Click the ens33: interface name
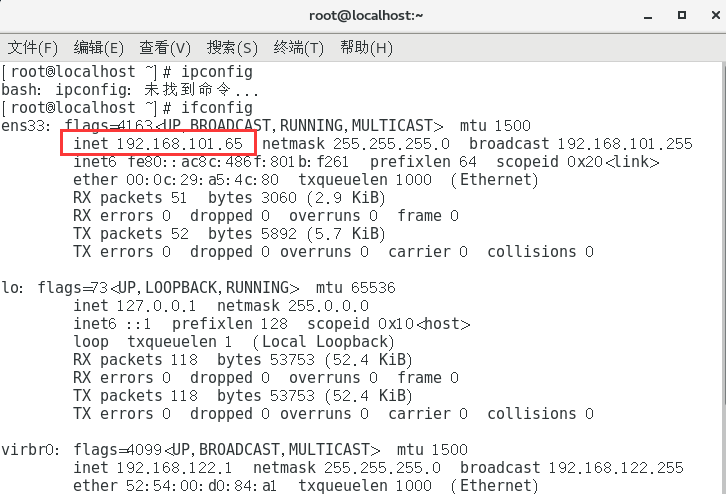The image size is (726, 494). click(x=26, y=125)
